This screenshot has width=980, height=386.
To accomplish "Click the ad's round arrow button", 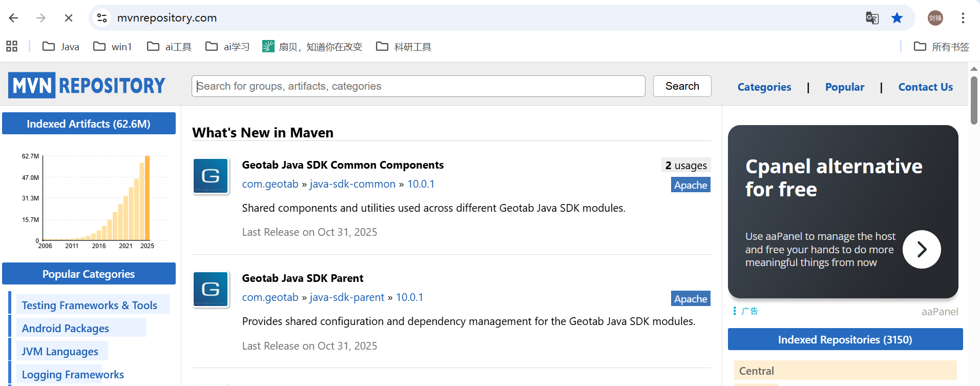I will pos(922,249).
